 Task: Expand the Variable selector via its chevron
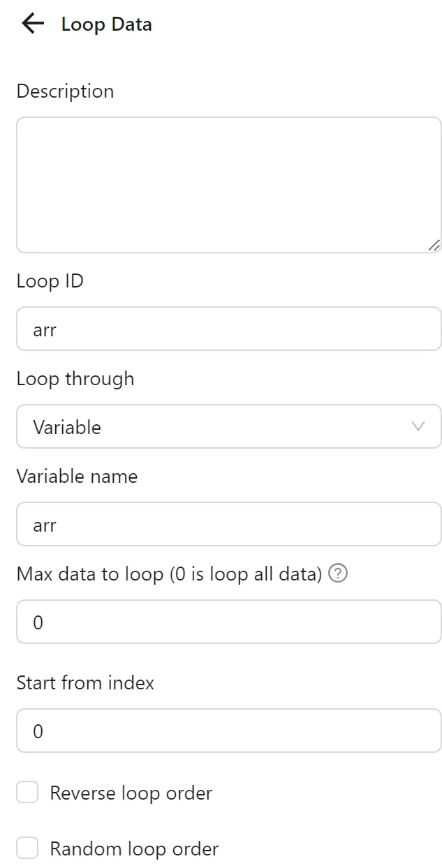click(x=418, y=426)
